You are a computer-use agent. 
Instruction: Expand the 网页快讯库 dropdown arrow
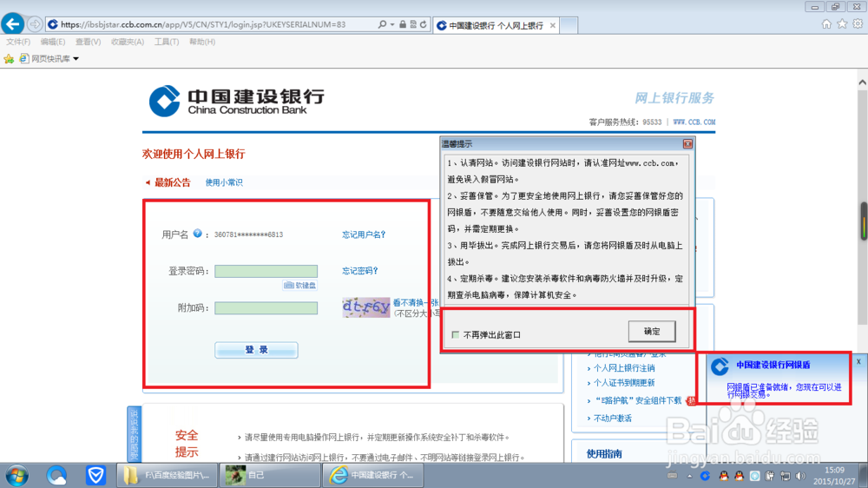[76, 59]
